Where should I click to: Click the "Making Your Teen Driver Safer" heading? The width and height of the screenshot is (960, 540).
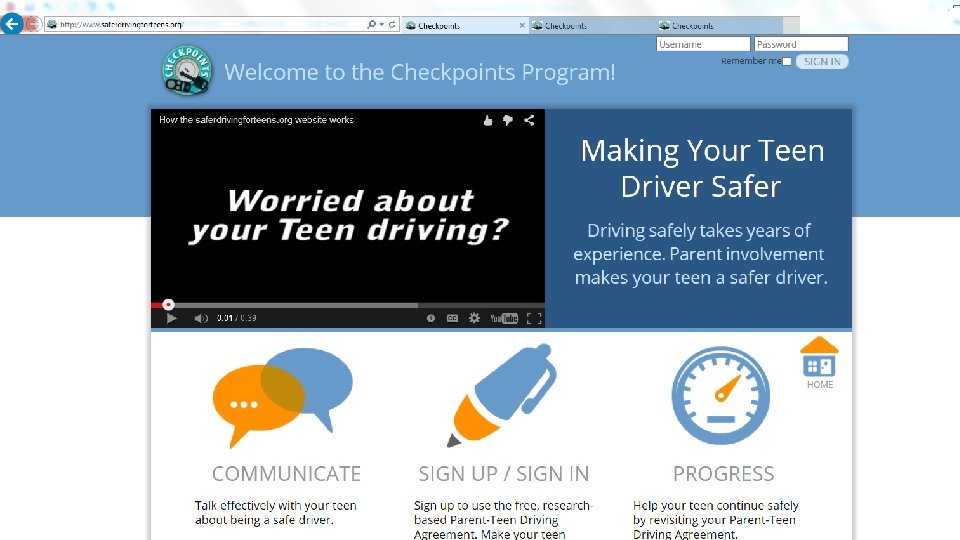702,168
